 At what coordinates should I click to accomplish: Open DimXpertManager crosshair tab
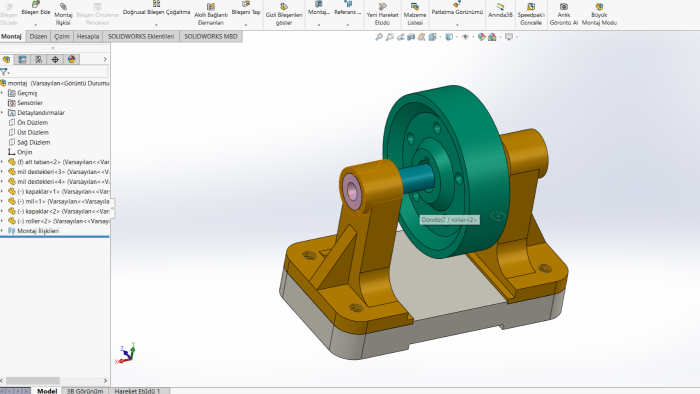[x=55, y=59]
